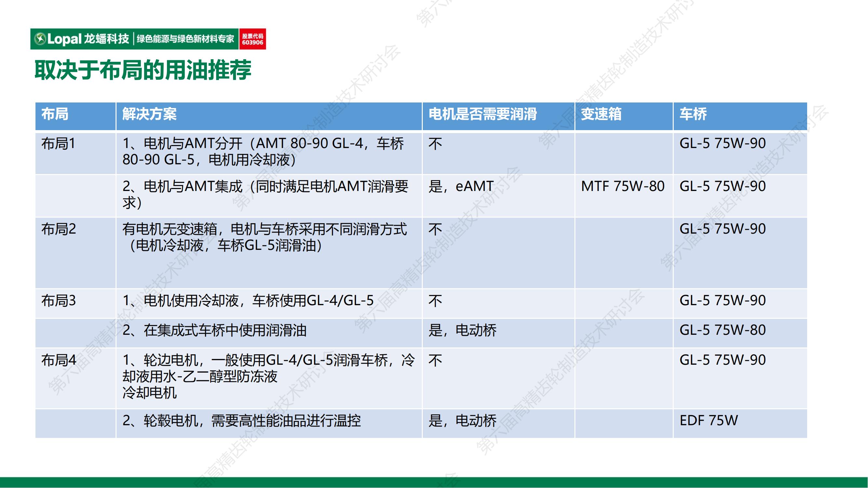868x488 pixels.
Task: Select the 布局2 row label
Action: pos(59,229)
